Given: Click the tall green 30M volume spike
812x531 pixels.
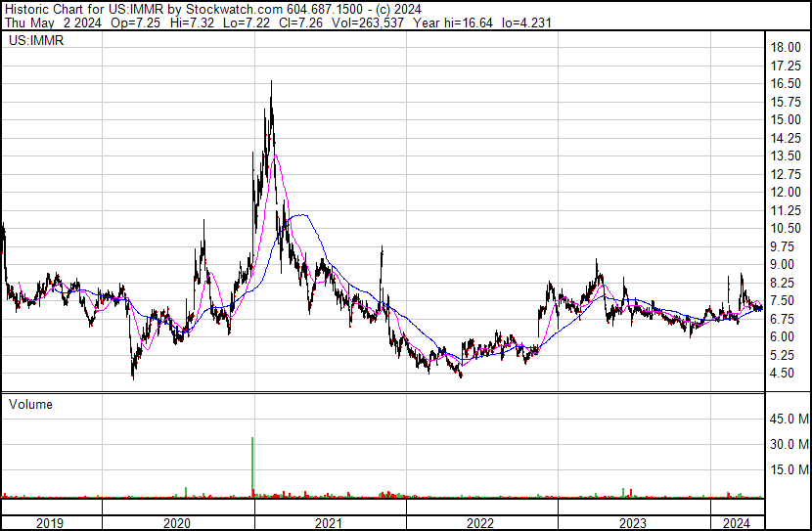Looking at the screenshot, I should [252, 466].
